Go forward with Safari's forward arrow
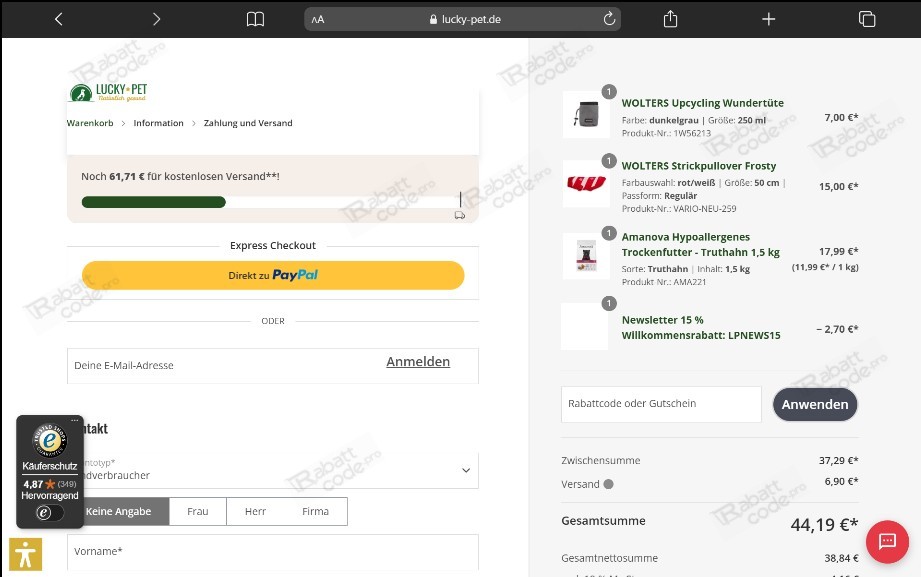The width and height of the screenshot is (921, 577). pyautogui.click(x=156, y=19)
